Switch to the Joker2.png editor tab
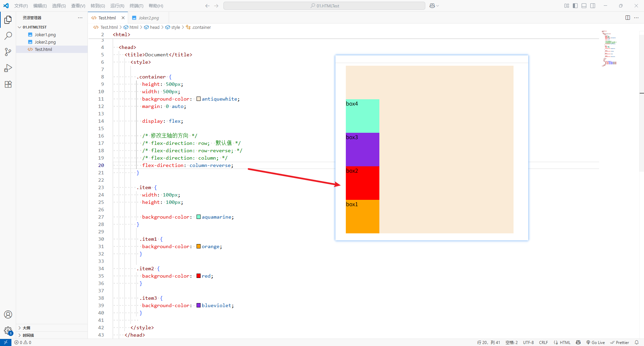The width and height of the screenshot is (644, 346). (x=149, y=18)
